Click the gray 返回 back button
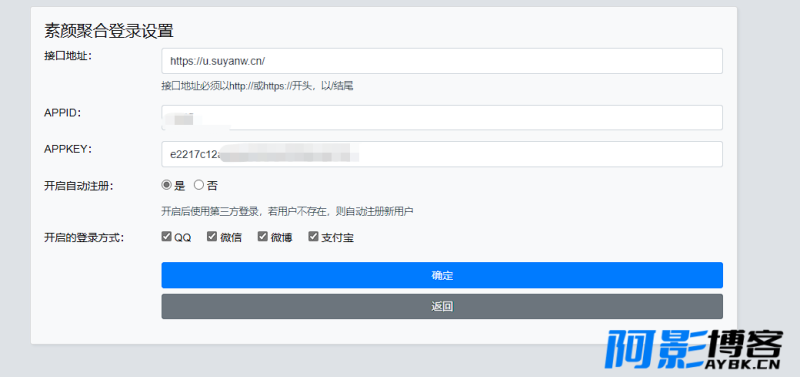800x377 pixels. [442, 307]
